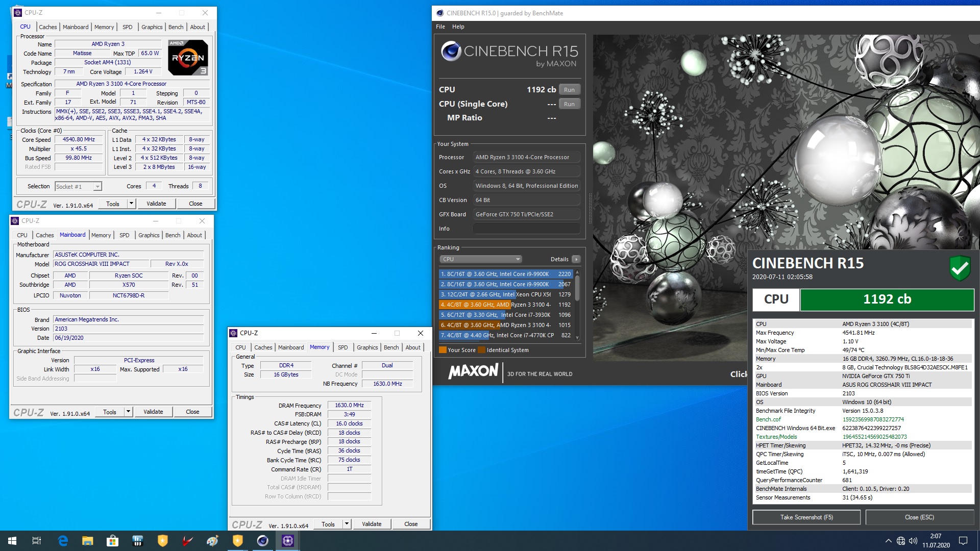Click the MAXON logo at Cinebench bottom

click(473, 371)
